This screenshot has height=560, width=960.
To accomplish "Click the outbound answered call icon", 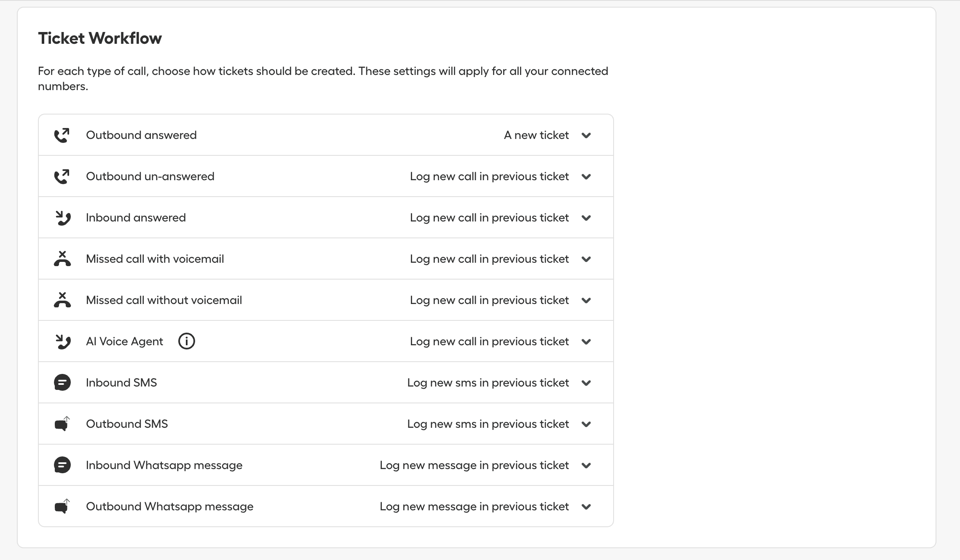I will (62, 135).
